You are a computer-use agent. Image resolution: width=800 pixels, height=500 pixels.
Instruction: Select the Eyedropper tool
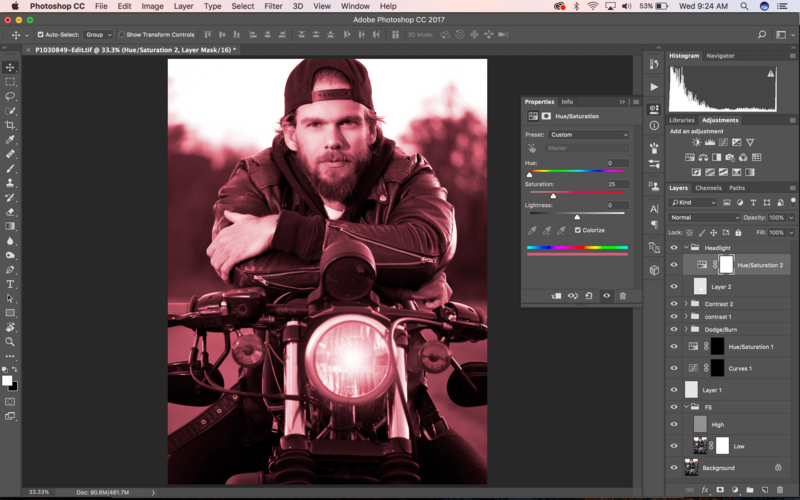(10, 139)
